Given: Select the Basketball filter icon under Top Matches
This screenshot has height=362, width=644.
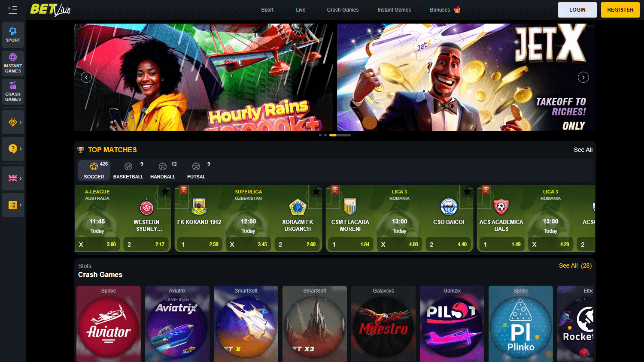Looking at the screenshot, I should pos(128,166).
